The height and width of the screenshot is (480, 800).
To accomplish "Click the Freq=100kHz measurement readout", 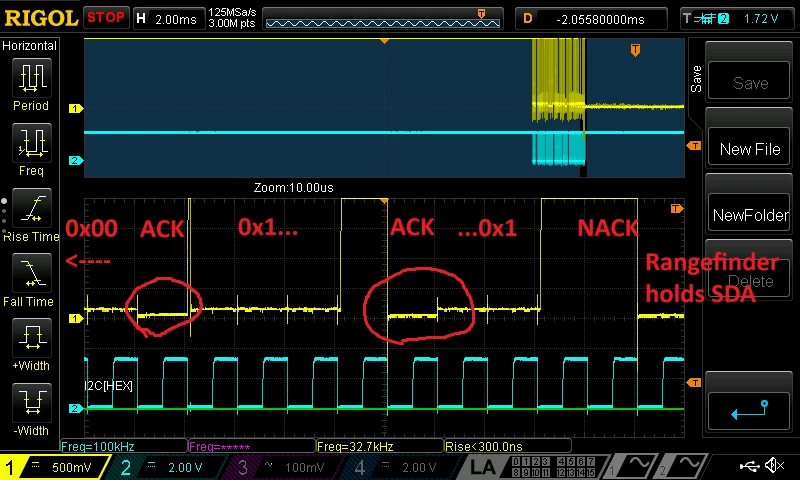I will coord(123,446).
